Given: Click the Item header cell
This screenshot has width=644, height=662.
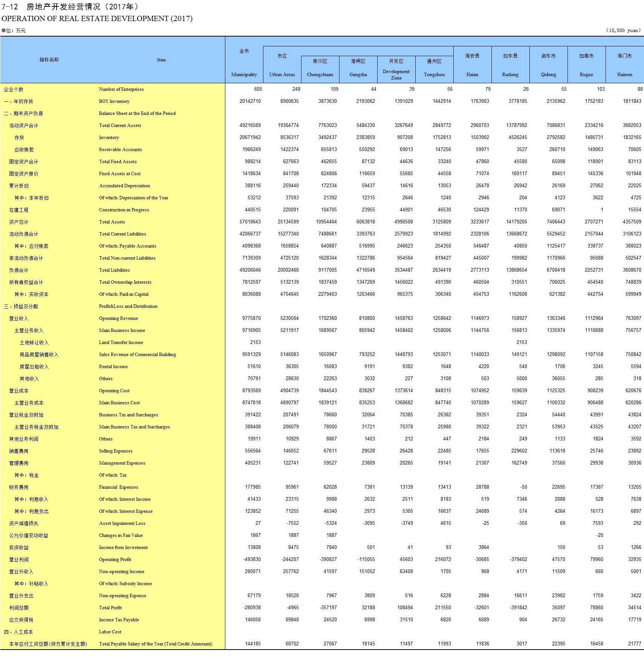Looking at the screenshot, I should pos(161,60).
